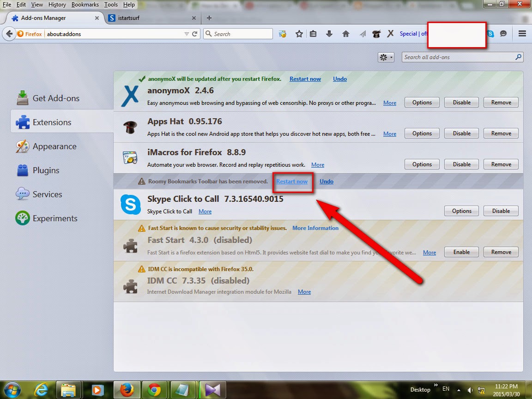
Task: Reload page with the refresh icon
Action: (x=195, y=34)
